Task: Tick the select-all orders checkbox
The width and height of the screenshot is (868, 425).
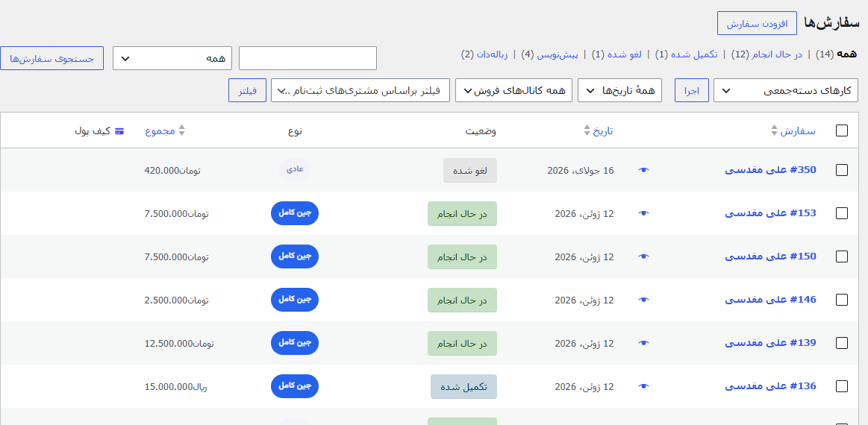Action: coord(841,130)
